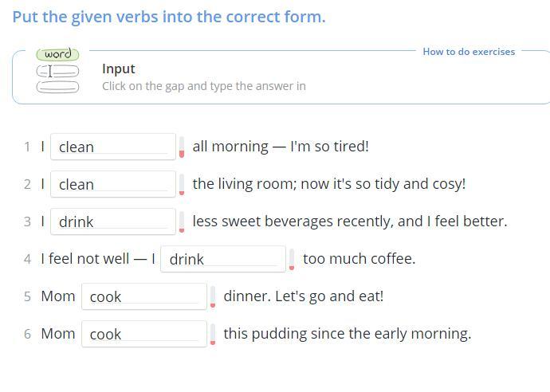
Task: Click the 'Click on the gap' hint text
Action: point(203,86)
